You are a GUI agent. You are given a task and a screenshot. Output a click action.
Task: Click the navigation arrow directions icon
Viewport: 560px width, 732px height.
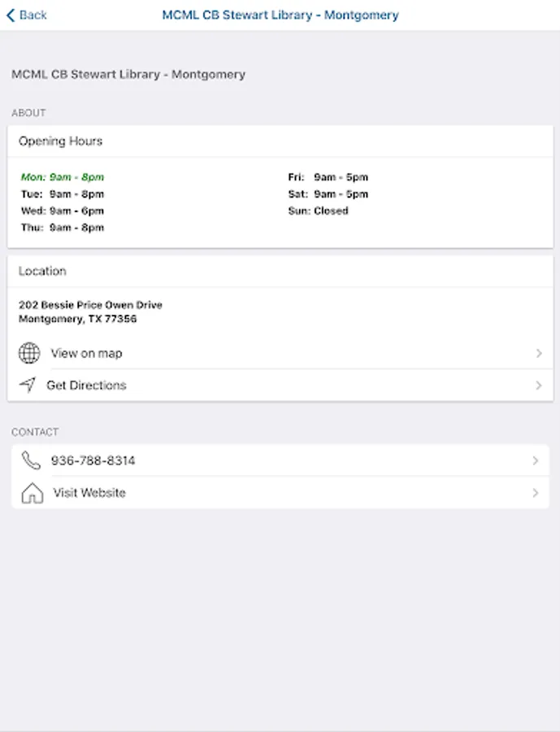(x=28, y=385)
